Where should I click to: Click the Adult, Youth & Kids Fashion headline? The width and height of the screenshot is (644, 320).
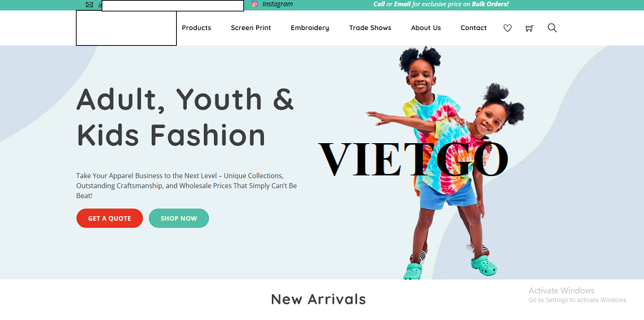[185, 117]
